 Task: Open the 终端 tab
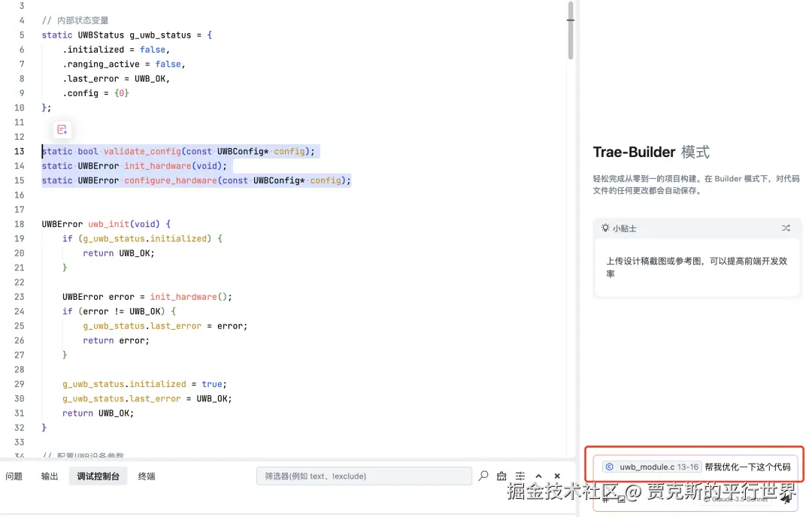coord(147,476)
